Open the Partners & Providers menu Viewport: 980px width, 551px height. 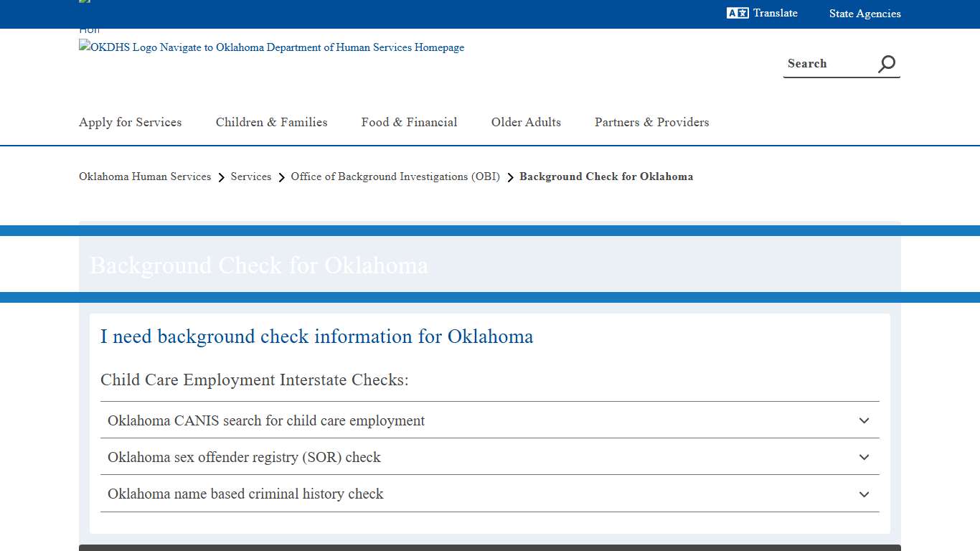point(651,122)
